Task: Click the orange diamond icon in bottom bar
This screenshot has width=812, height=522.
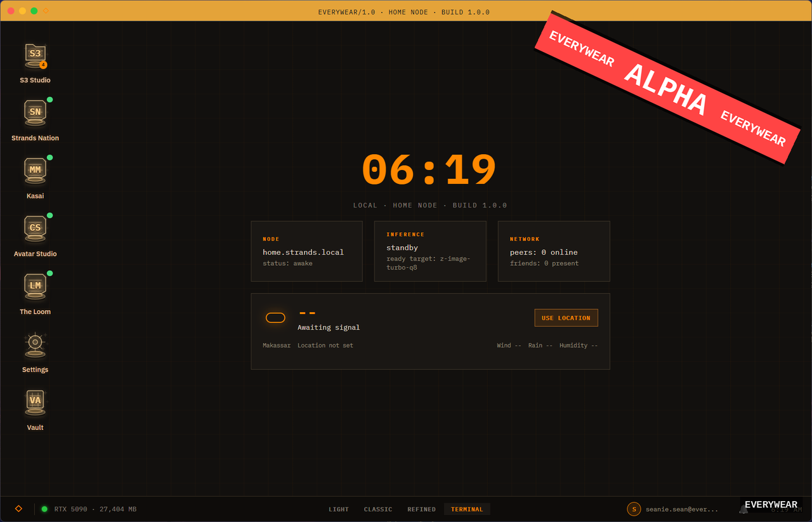Action: click(18, 509)
